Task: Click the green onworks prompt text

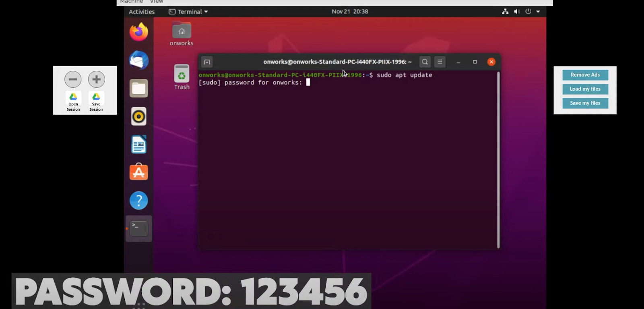Action: point(280,75)
